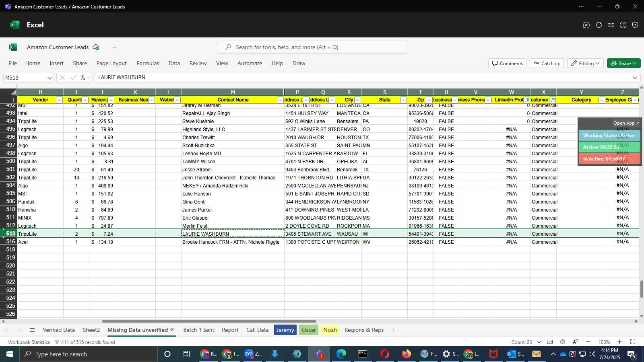Screen dimensions: 644x362
Task: Open dropdown next to file name
Action: (x=114, y=47)
